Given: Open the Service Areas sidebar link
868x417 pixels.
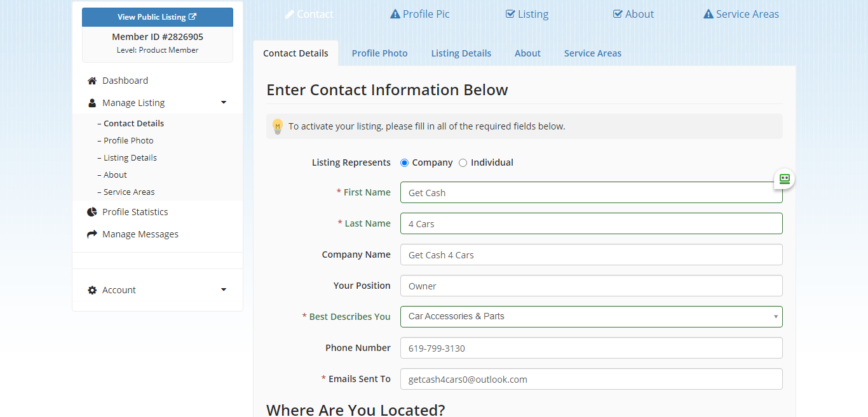Looking at the screenshot, I should click(x=129, y=192).
